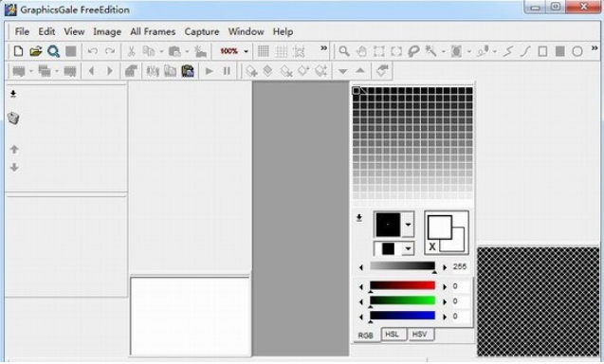Open the Image menu
The width and height of the screenshot is (604, 364).
107,31
